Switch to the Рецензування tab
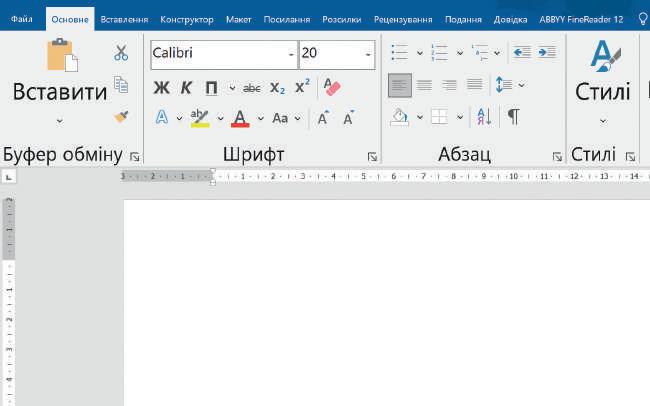650x406 pixels. (403, 19)
